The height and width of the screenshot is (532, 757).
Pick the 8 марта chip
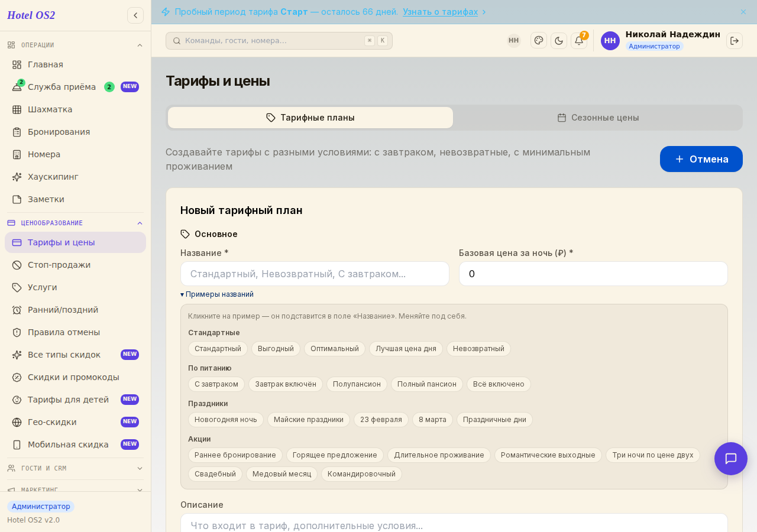[x=432, y=420]
